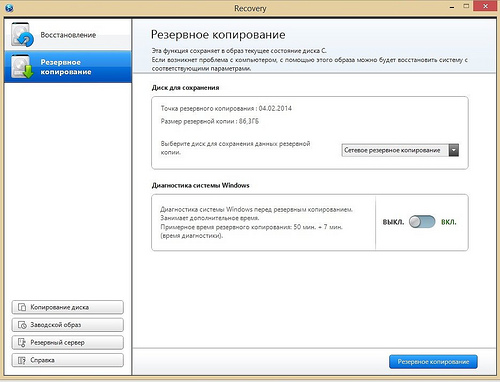This screenshot has height=382, width=500.
Task: Click the Recovery window title text
Action: (x=250, y=8)
